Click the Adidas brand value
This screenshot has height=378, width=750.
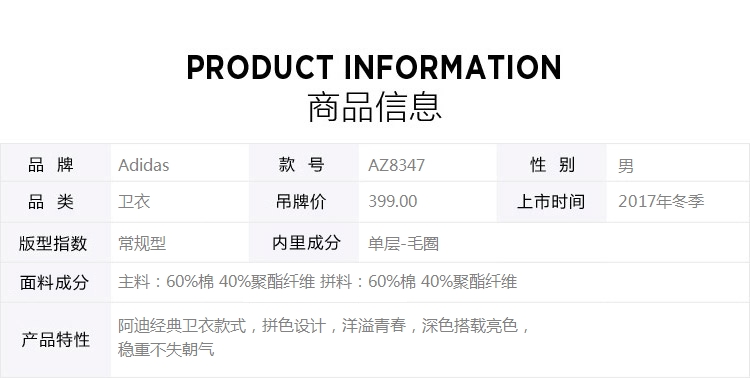143,165
